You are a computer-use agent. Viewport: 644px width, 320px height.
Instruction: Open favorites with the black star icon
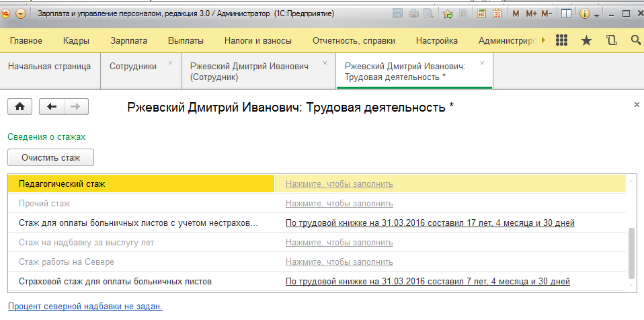pos(586,40)
